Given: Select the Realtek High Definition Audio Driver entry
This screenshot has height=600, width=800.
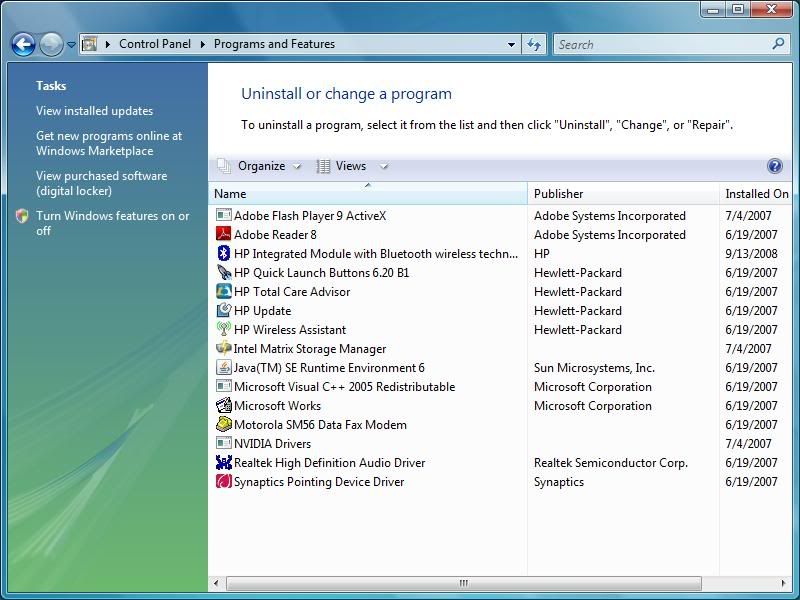Looking at the screenshot, I should point(500,462).
